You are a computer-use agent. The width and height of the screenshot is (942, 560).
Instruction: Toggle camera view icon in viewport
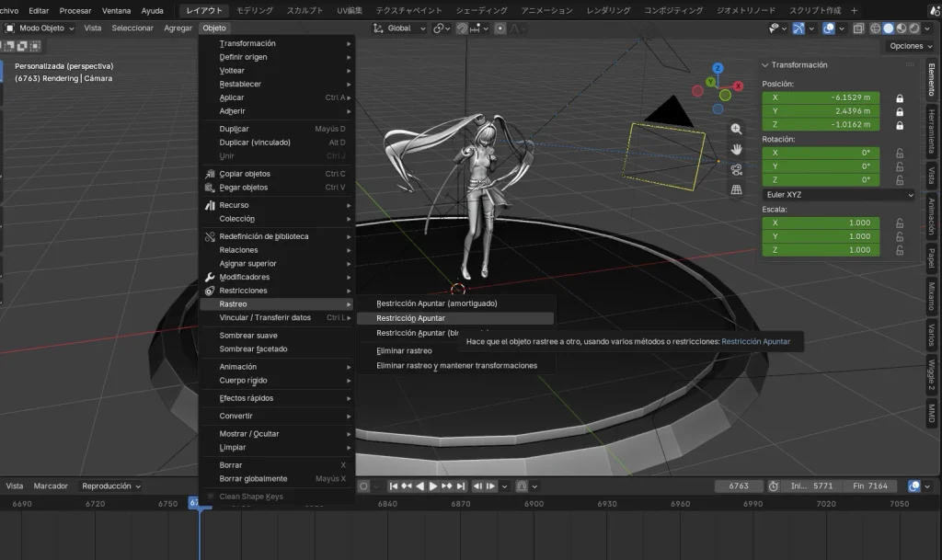click(x=736, y=169)
